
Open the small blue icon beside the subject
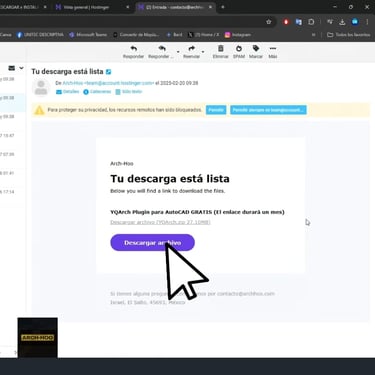pyautogui.click(x=108, y=72)
